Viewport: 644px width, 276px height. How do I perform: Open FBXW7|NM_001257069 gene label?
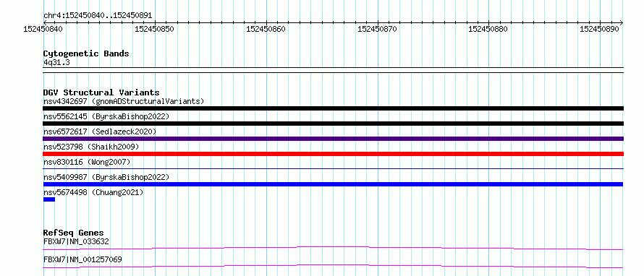[x=82, y=259]
